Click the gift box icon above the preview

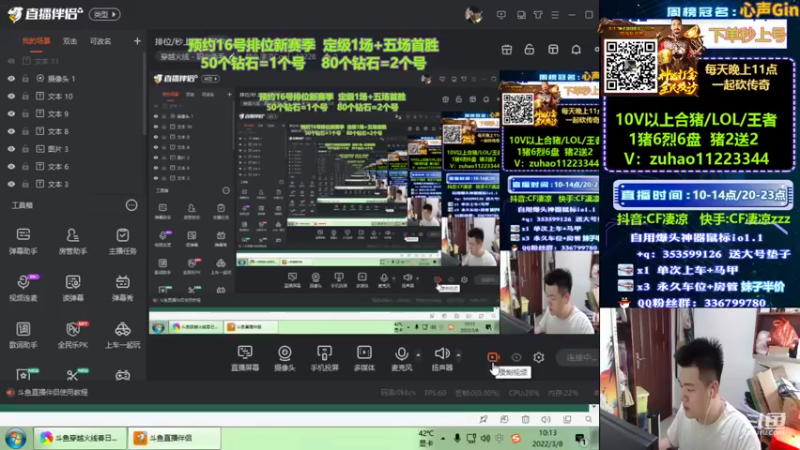507,49
